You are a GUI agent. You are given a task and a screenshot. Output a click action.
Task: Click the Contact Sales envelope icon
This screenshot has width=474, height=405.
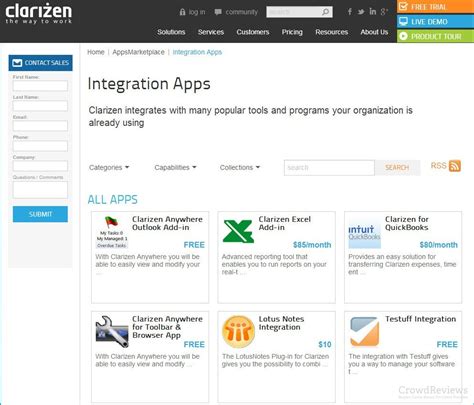point(17,63)
